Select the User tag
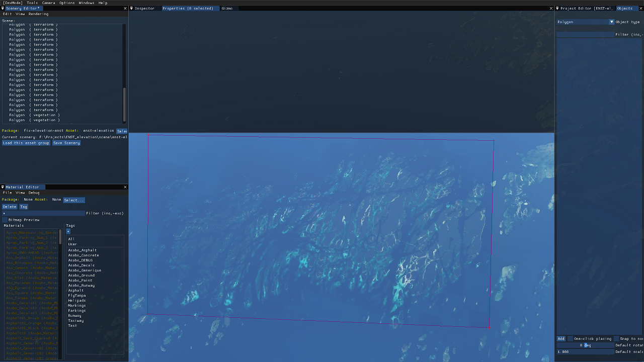This screenshot has width=644, height=362. click(x=72, y=244)
